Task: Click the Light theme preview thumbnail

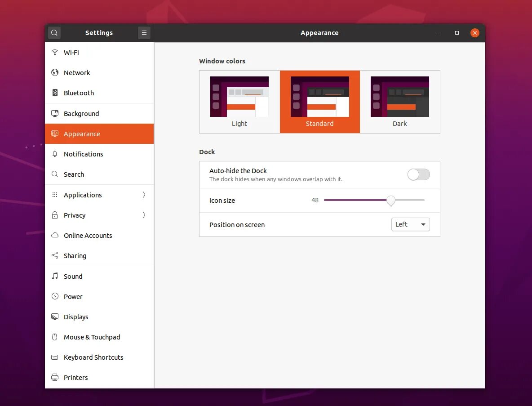Action: (x=239, y=96)
